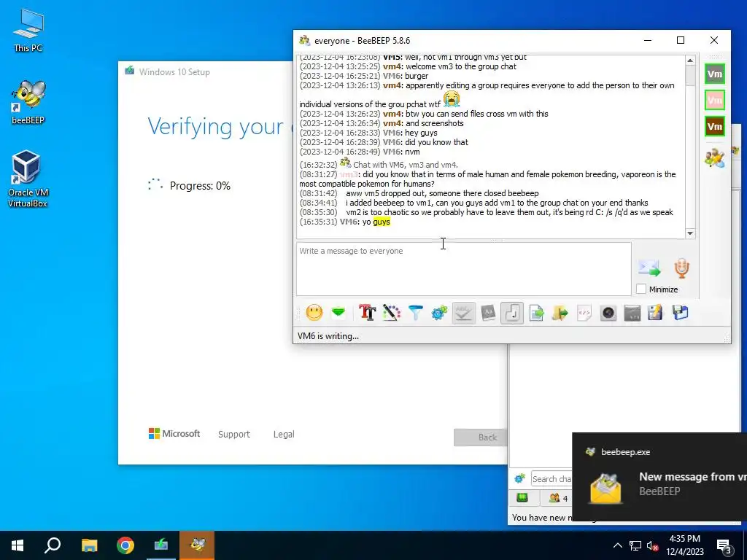This screenshot has height=560, width=747.
Task: Tick the Minimize checkbox
Action: tap(641, 289)
